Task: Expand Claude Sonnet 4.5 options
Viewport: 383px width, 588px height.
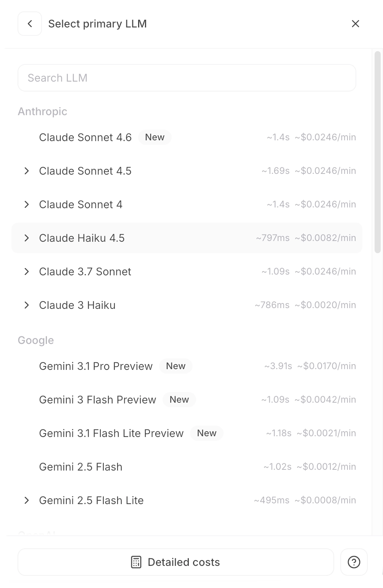Action: [26, 171]
